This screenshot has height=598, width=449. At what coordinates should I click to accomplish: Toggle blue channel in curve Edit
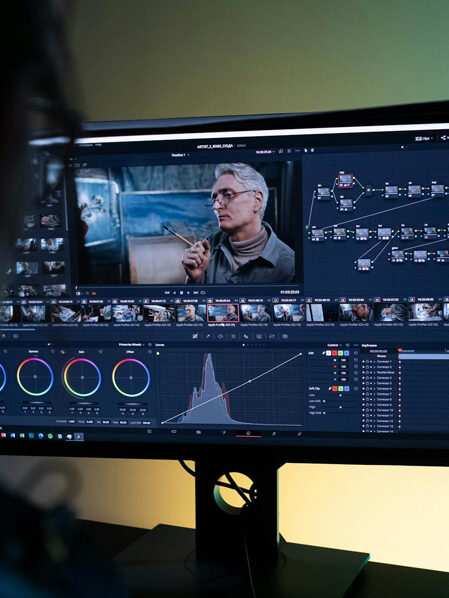[x=346, y=354]
